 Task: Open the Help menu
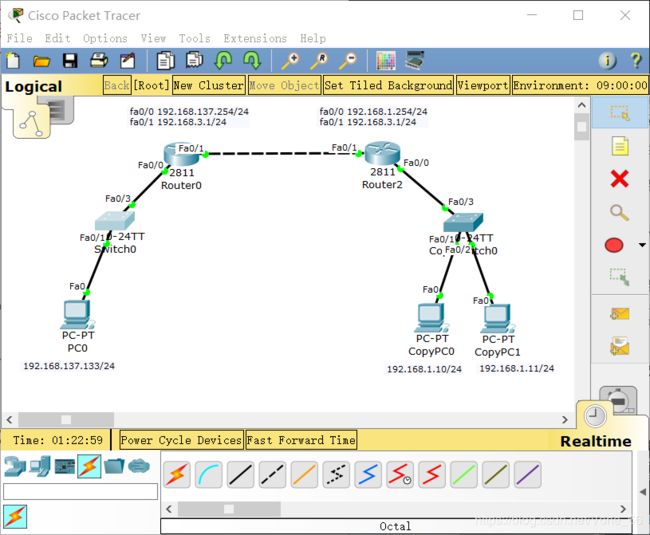click(313, 38)
